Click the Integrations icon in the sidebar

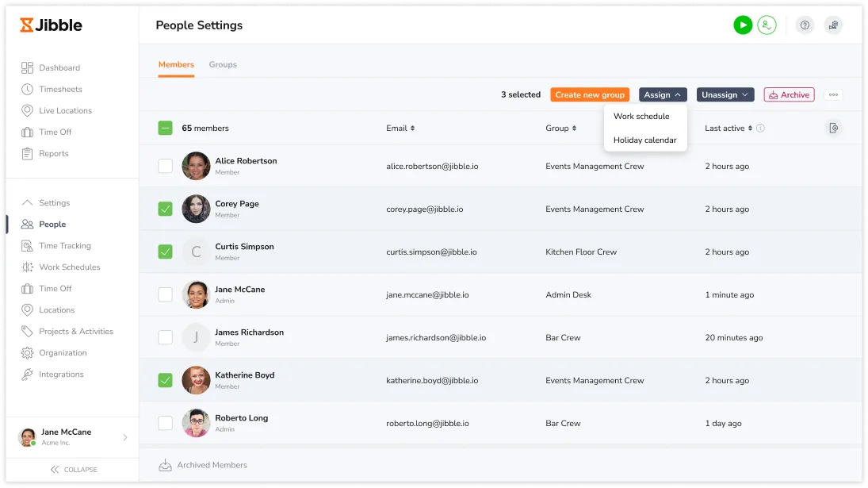point(28,375)
